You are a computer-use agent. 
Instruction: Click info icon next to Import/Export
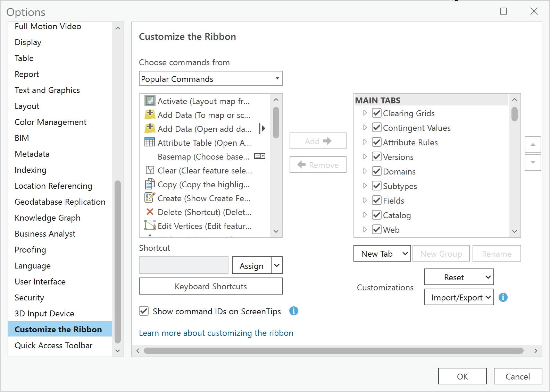pos(503,297)
